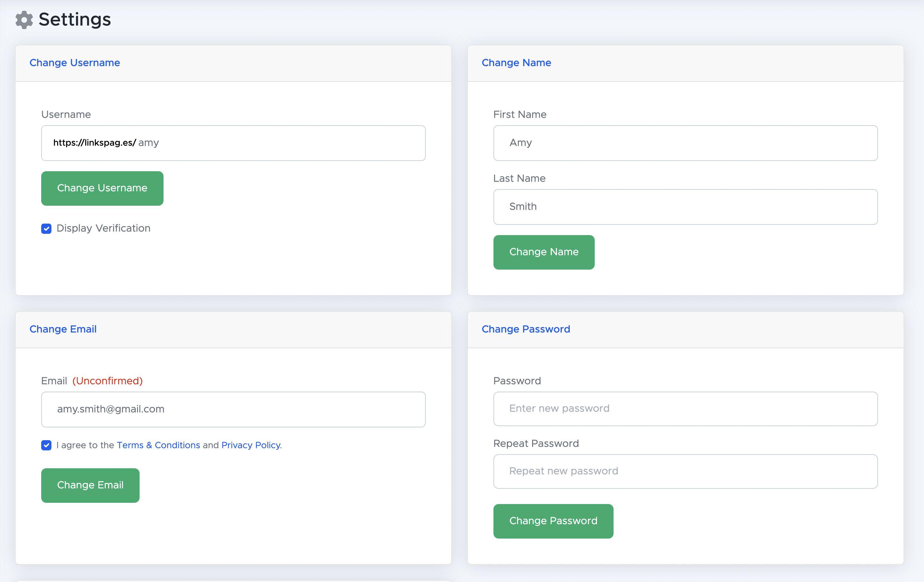Click the Change Email card heading
The width and height of the screenshot is (924, 582).
coord(63,329)
